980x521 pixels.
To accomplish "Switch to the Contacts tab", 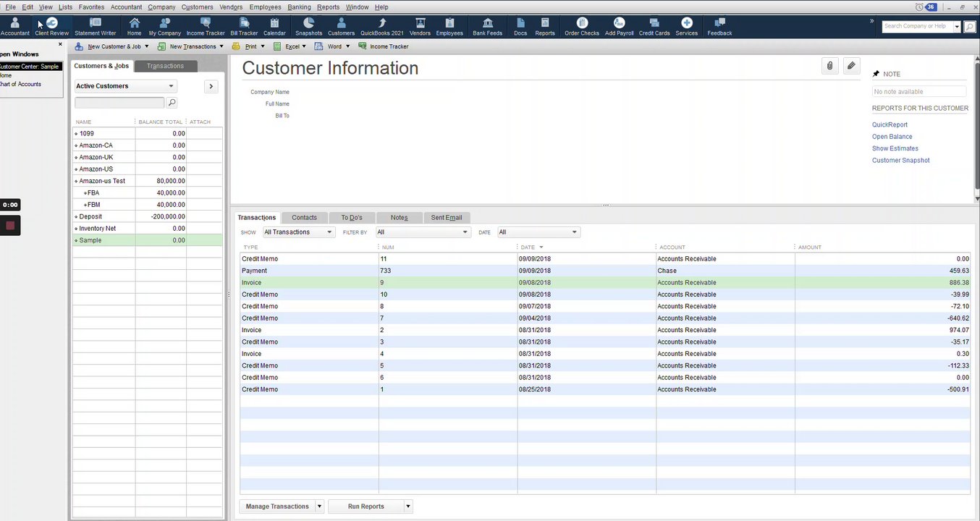I will pyautogui.click(x=304, y=218).
